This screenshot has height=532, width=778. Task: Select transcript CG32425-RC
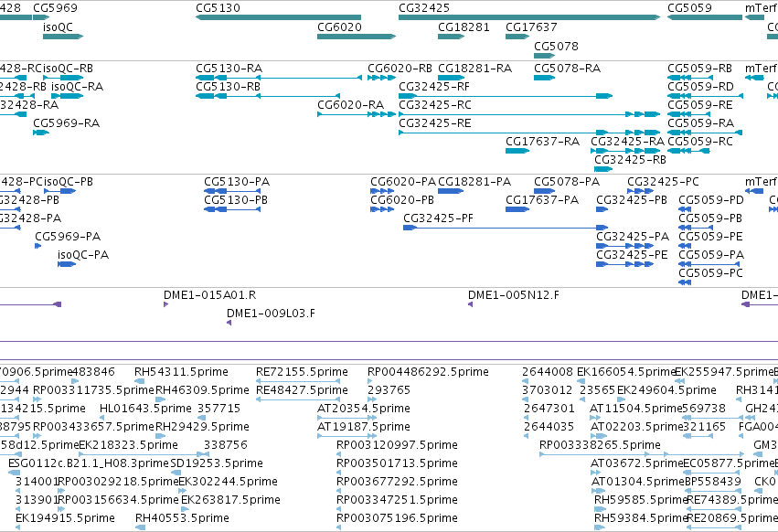[529, 114]
